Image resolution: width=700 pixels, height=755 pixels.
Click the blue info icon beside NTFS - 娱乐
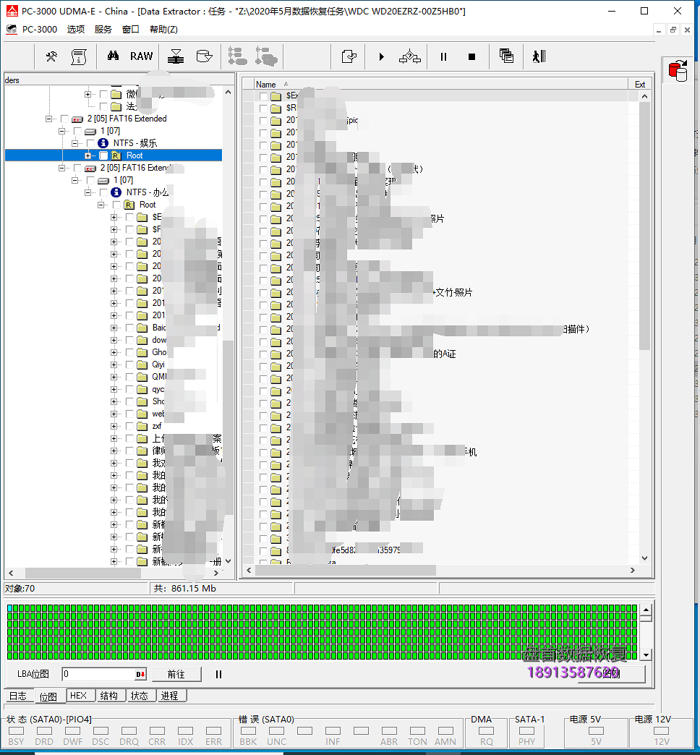click(x=103, y=143)
